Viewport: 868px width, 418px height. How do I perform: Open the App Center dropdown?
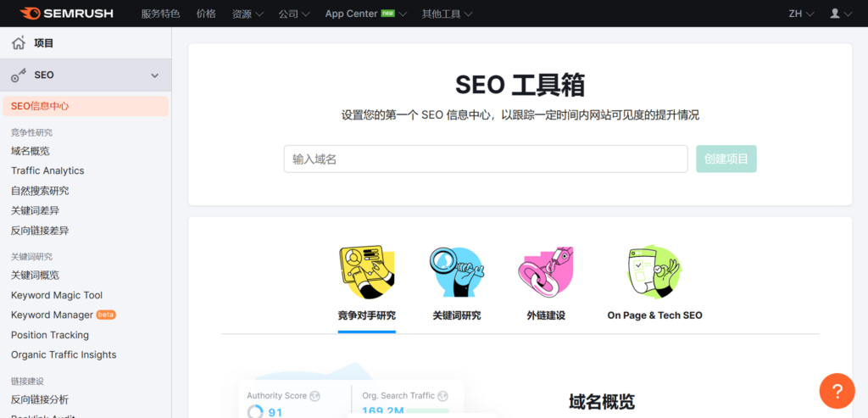tap(366, 14)
